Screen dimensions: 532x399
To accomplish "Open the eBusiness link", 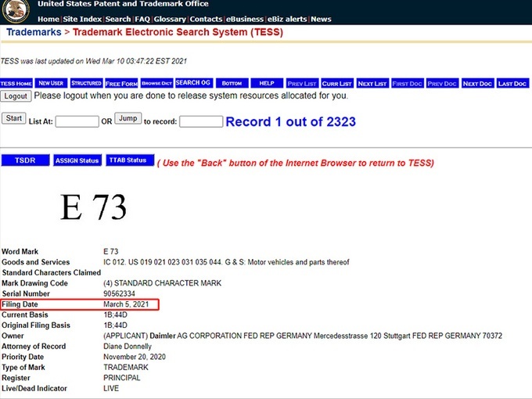I will click(245, 20).
